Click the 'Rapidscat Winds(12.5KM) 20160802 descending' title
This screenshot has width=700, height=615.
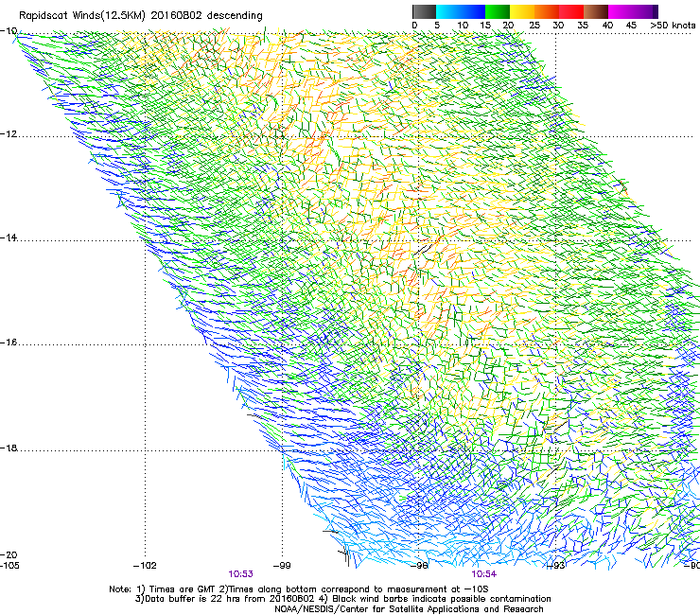point(141,16)
